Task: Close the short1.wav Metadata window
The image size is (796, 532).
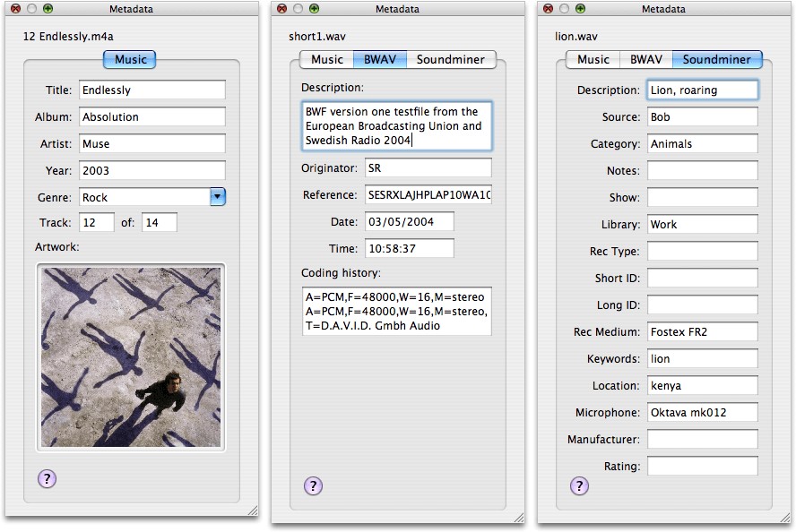Action: (x=281, y=9)
